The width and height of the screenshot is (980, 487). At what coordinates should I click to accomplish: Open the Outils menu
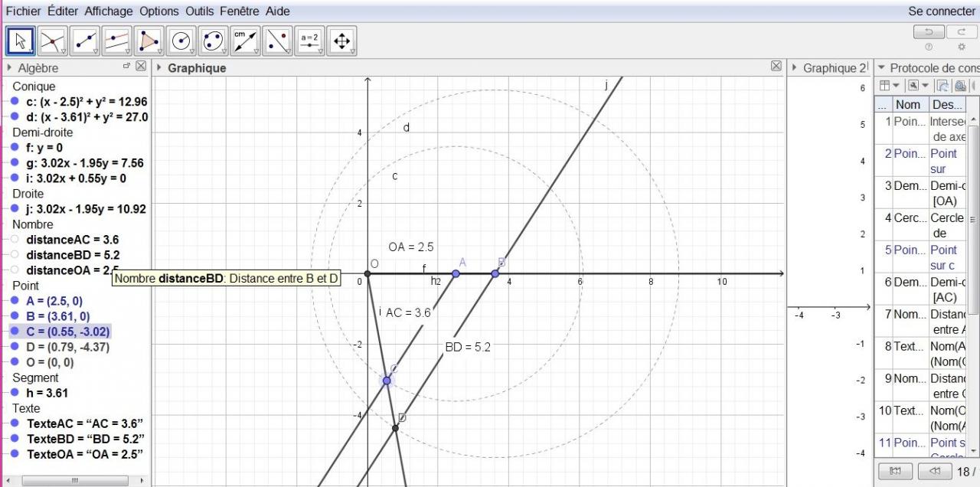[200, 11]
